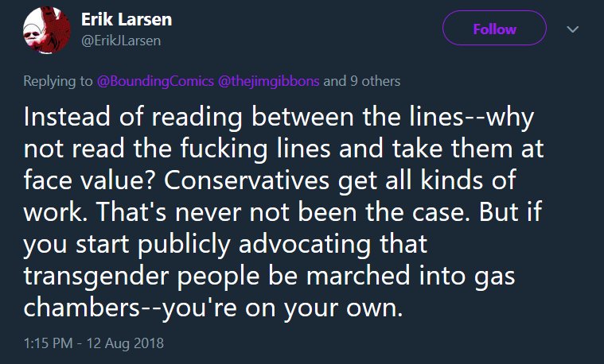This screenshot has width=604, height=364.
Task: Expand the tweet options chevron menu
Action: point(573,29)
